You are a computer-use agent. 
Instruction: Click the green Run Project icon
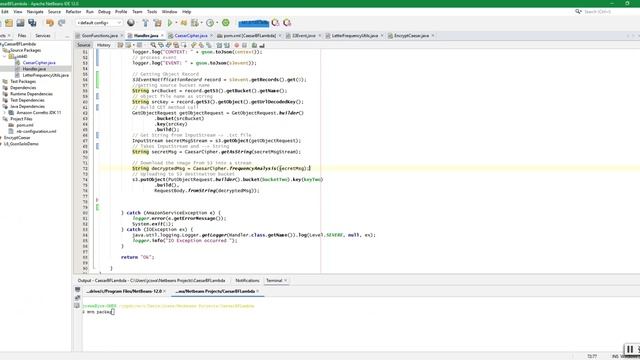[170, 23]
